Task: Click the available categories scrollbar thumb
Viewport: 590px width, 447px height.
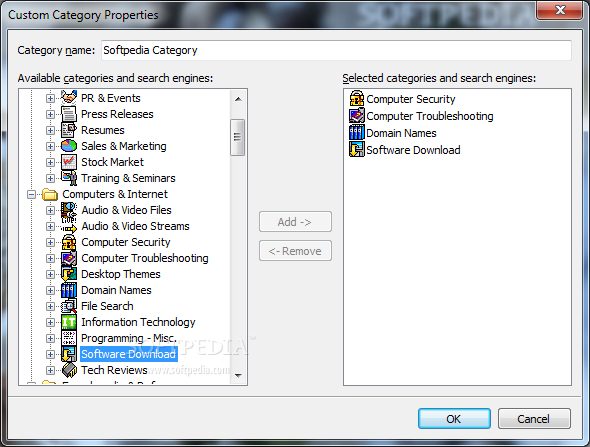Action: 237,137
